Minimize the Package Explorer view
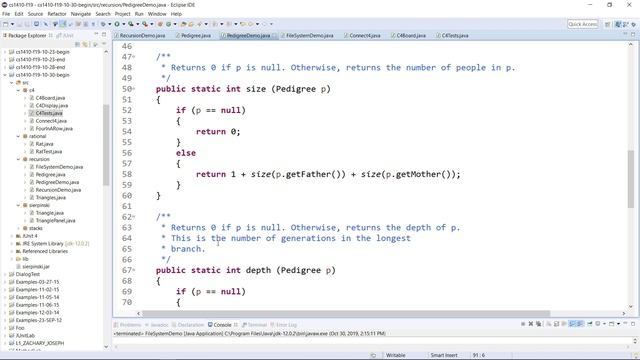640x360 pixels. (x=96, y=35)
